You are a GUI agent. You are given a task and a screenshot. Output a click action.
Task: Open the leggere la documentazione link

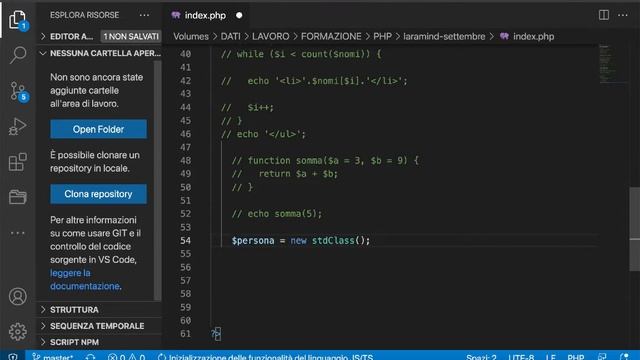pyautogui.click(x=85, y=279)
